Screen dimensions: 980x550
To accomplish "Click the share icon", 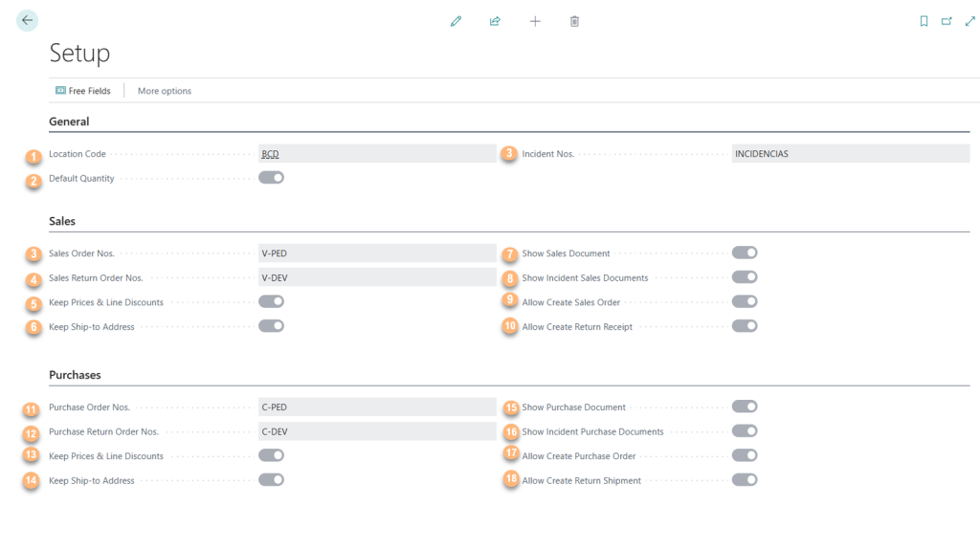I will 495,21.
